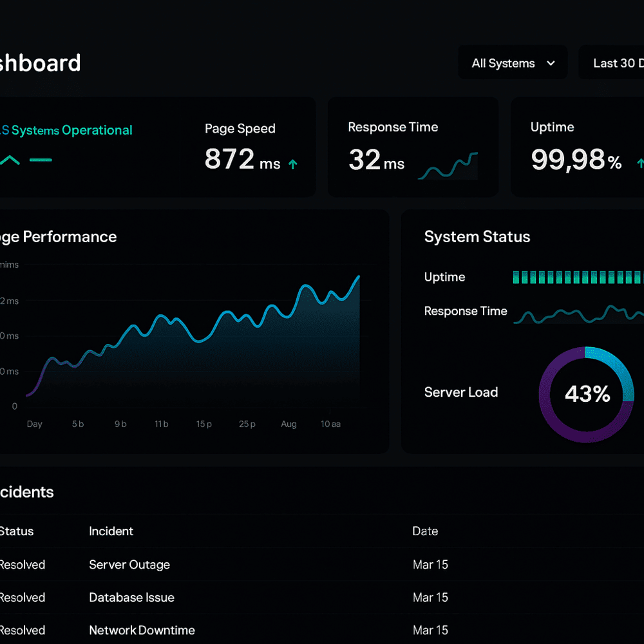
Task: Open the Database Issue incident entry
Action: click(x=131, y=598)
